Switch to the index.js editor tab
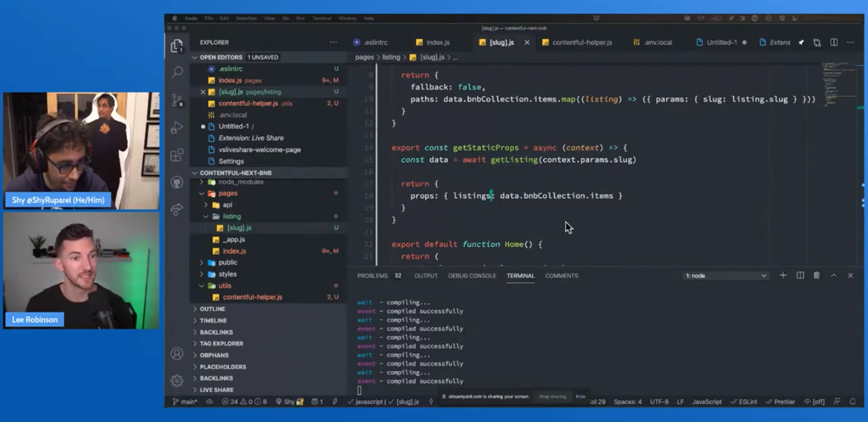The image size is (868, 422). [x=438, y=42]
